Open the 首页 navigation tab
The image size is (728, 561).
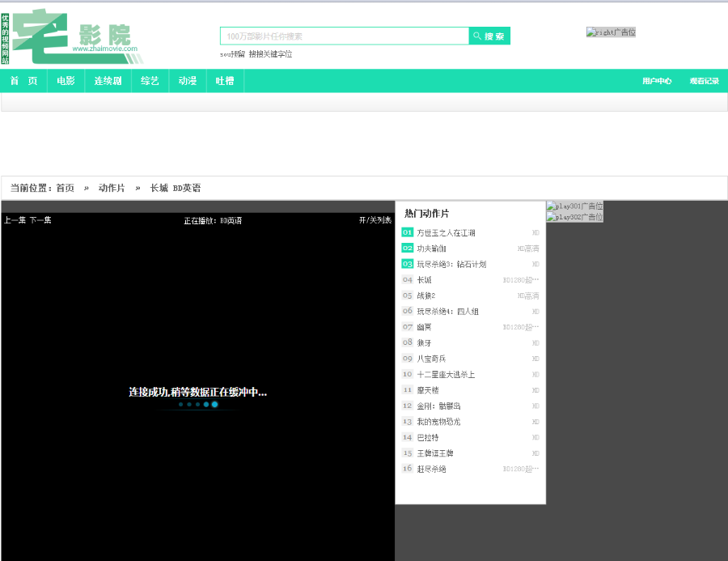click(23, 81)
